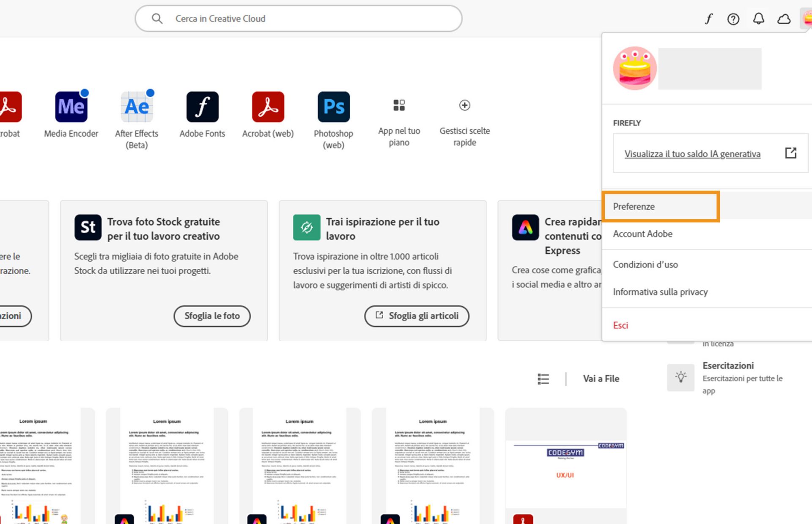Choose Account Adobe from the menu
812x524 pixels.
click(x=642, y=234)
